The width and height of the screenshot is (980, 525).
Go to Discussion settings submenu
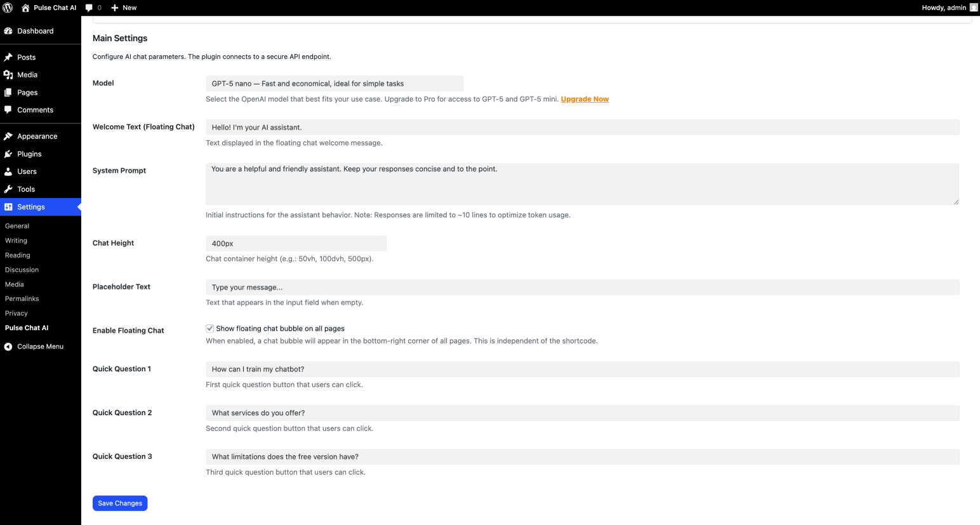(22, 270)
